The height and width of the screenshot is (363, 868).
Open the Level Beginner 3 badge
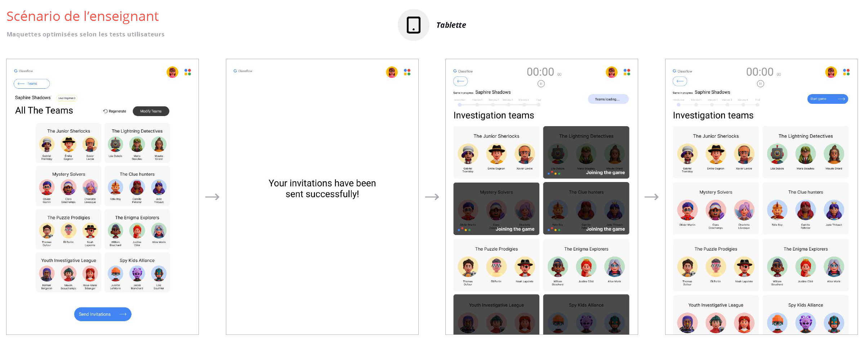tap(67, 98)
